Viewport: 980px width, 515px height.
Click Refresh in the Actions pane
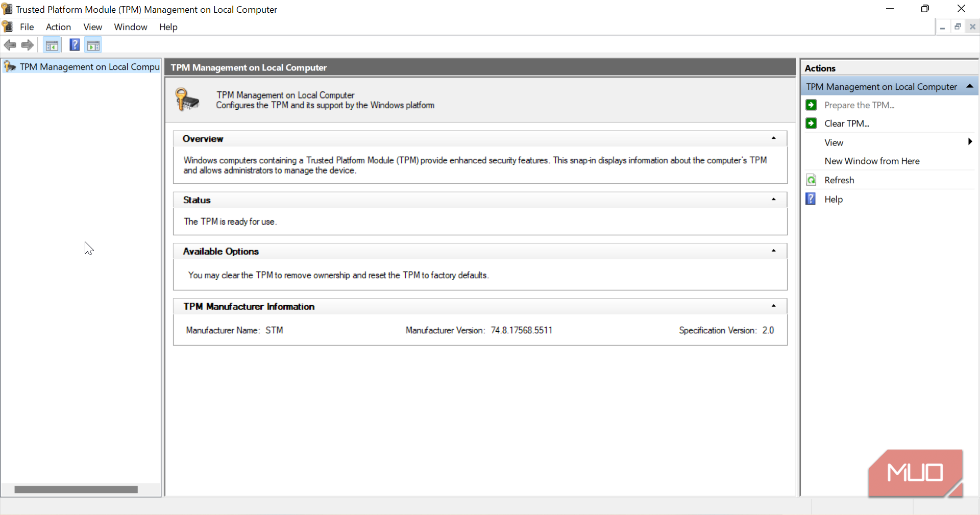(839, 180)
